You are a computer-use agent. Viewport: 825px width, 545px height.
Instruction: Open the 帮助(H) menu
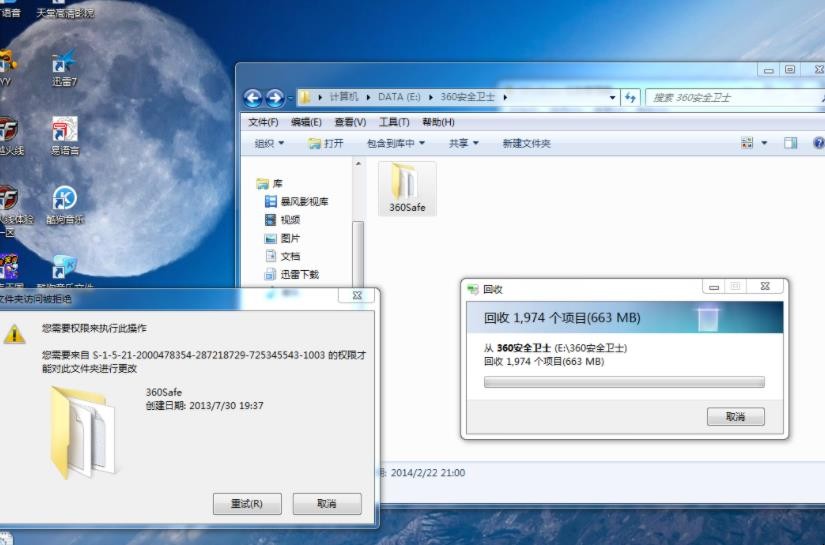(x=438, y=122)
